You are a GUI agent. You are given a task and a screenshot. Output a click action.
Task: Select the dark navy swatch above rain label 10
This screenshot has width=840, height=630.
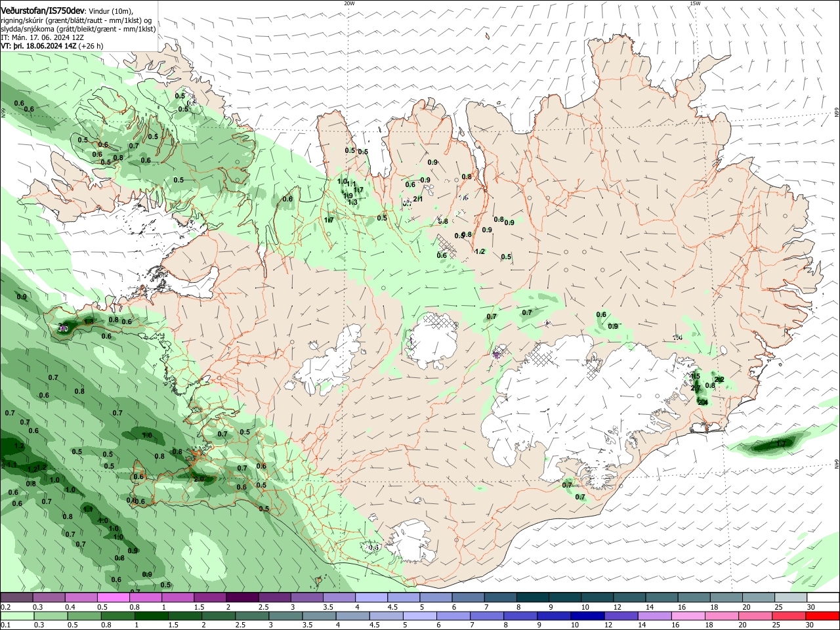click(586, 616)
